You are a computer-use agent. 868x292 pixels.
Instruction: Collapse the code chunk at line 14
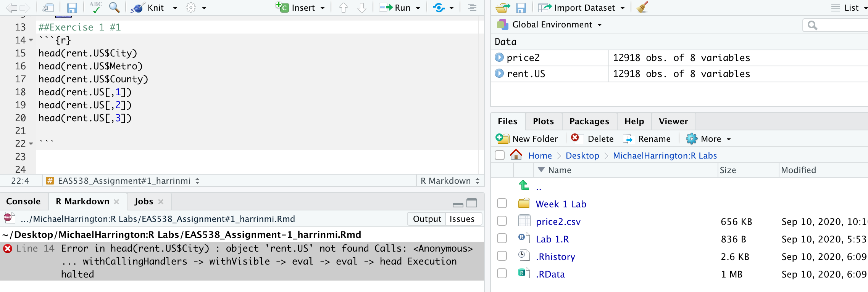31,40
